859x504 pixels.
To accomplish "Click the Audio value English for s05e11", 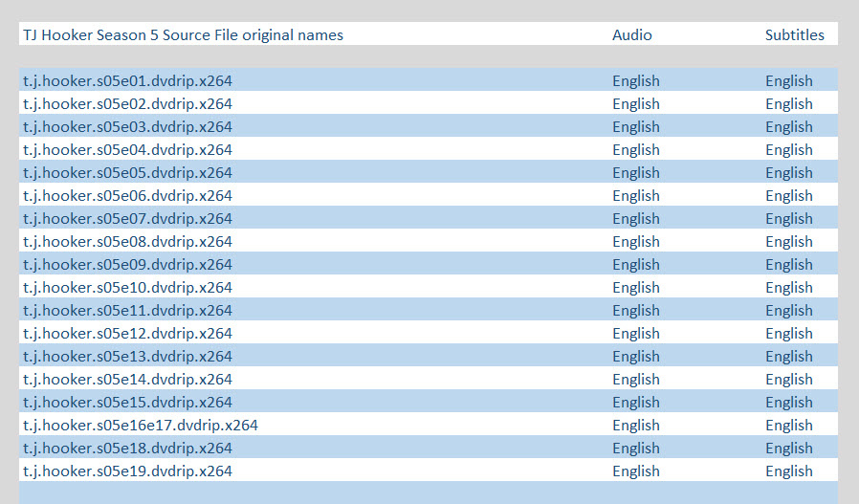I will pyautogui.click(x=635, y=311).
